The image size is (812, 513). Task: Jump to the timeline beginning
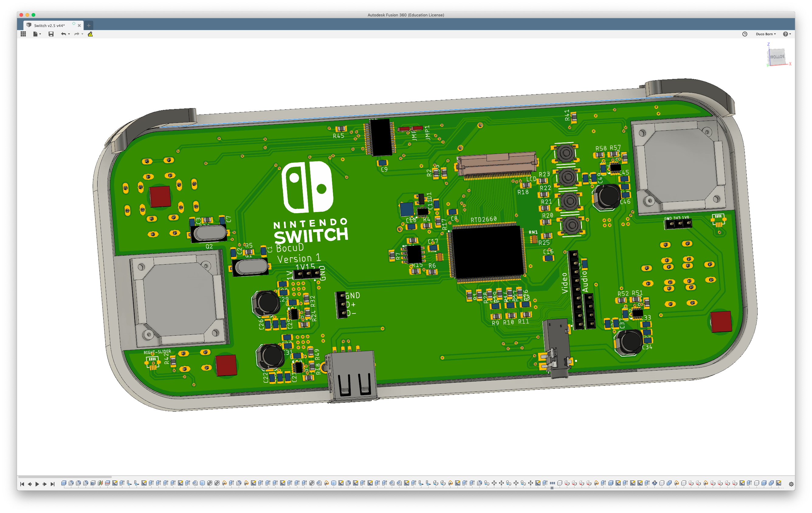pos(22,484)
